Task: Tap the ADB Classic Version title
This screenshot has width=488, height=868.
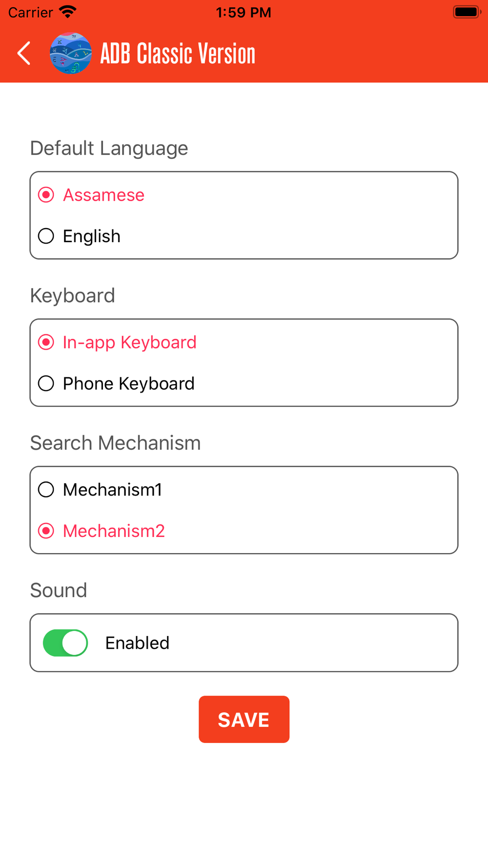Action: (x=178, y=53)
